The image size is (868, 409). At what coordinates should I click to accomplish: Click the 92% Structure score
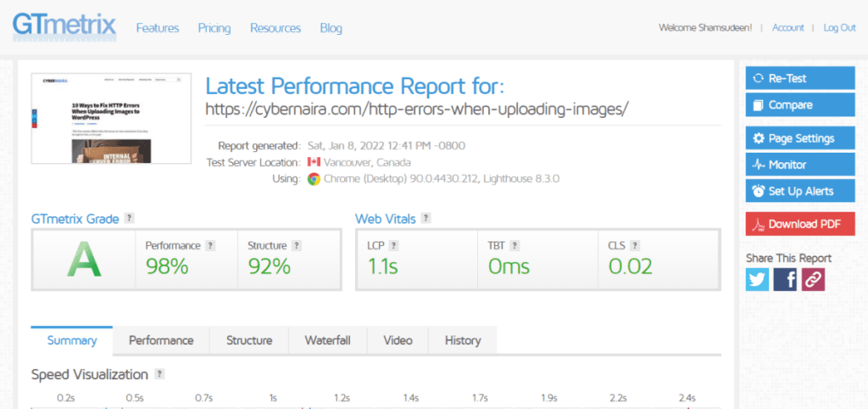click(269, 267)
